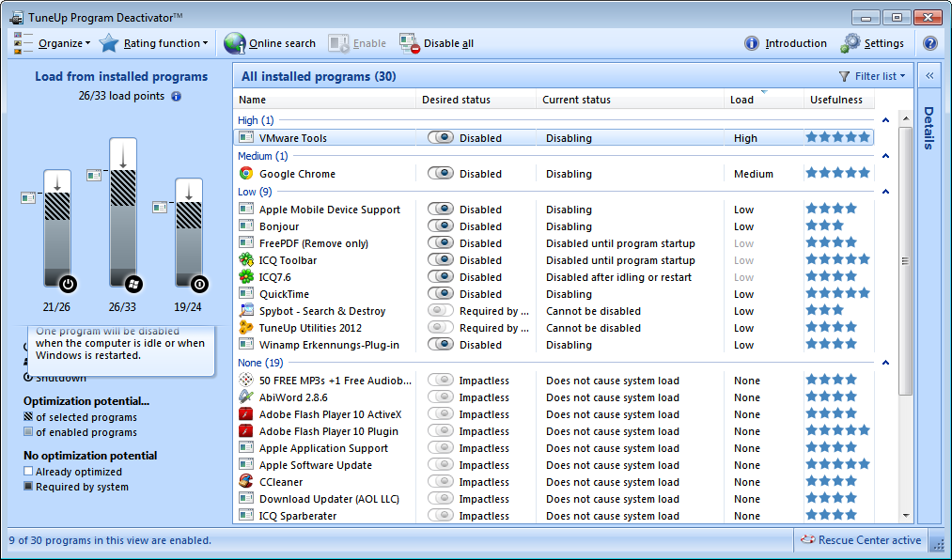
Task: Click the Google Chrome program icon
Action: coord(246,174)
